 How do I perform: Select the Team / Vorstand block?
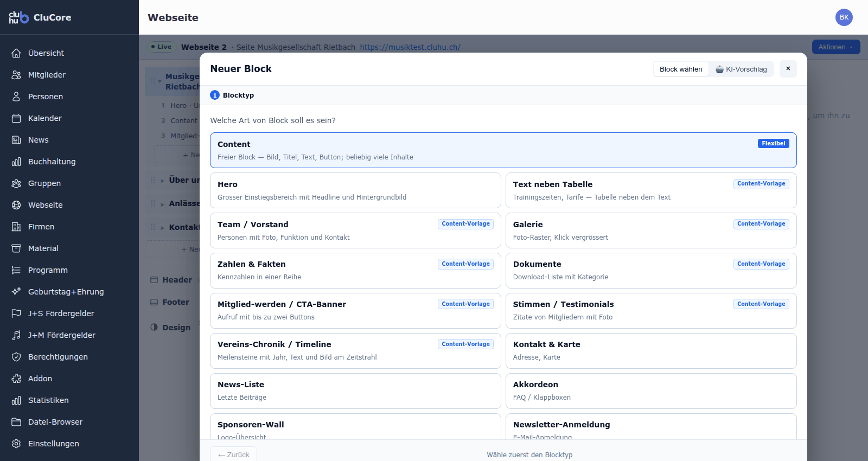pos(355,230)
